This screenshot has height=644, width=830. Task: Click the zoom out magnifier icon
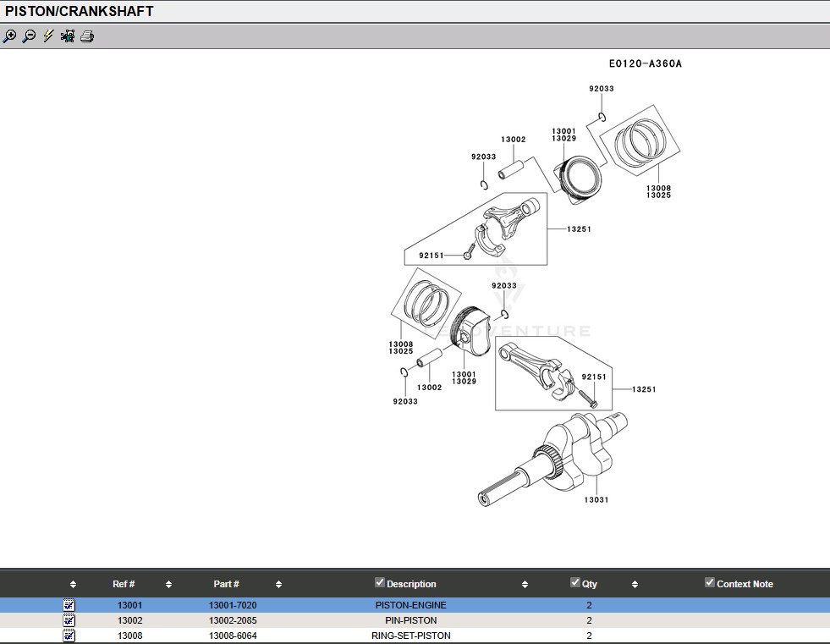coord(29,36)
